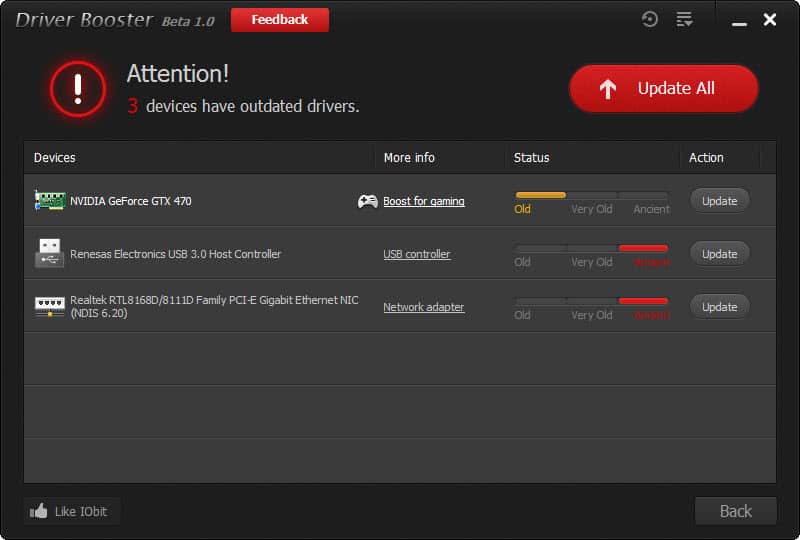This screenshot has height=540, width=800.
Task: Click the USB controller device icon
Action: tap(49, 253)
